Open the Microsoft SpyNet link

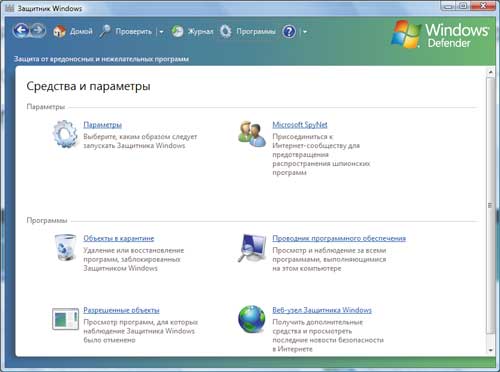pos(300,125)
